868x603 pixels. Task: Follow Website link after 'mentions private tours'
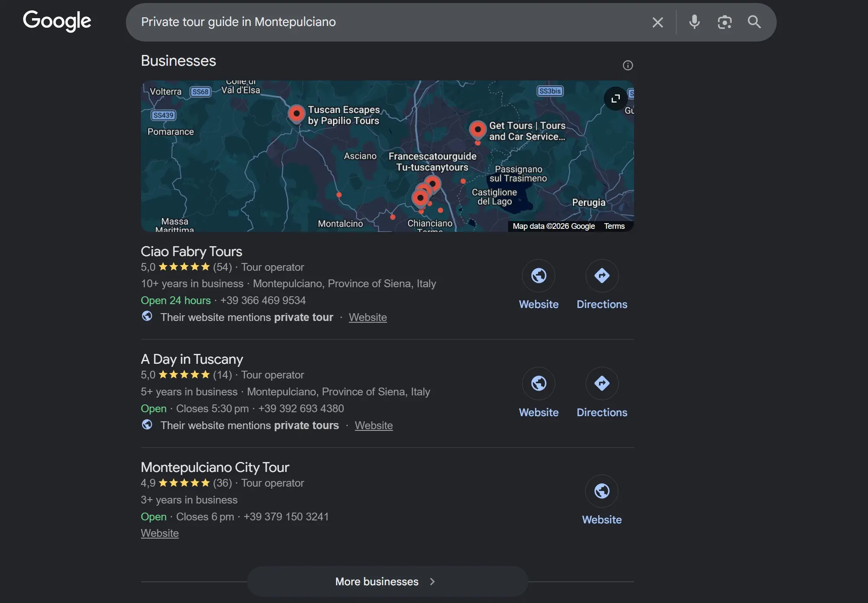click(374, 425)
